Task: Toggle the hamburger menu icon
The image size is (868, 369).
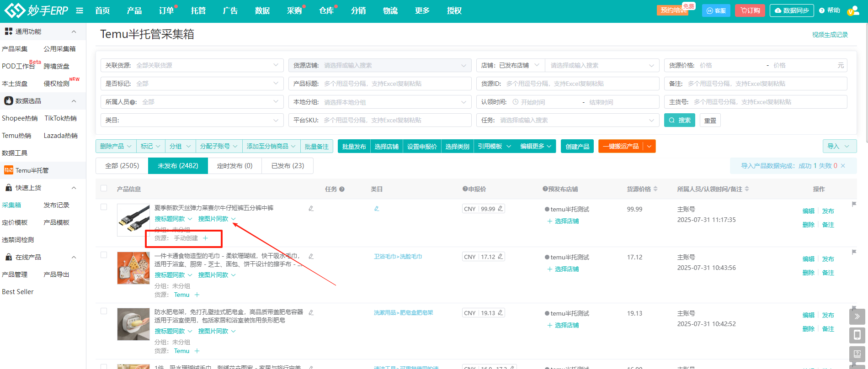Action: click(x=80, y=11)
